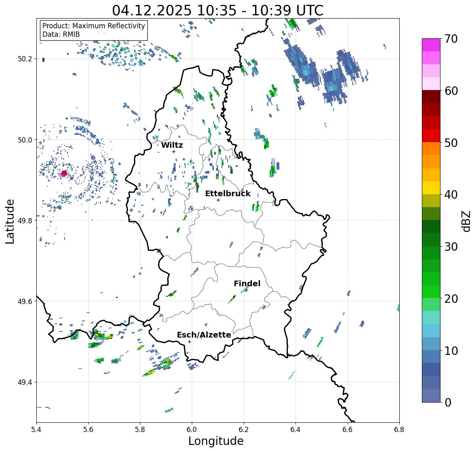Click the 49.8 latitude tick label

(x=25, y=220)
